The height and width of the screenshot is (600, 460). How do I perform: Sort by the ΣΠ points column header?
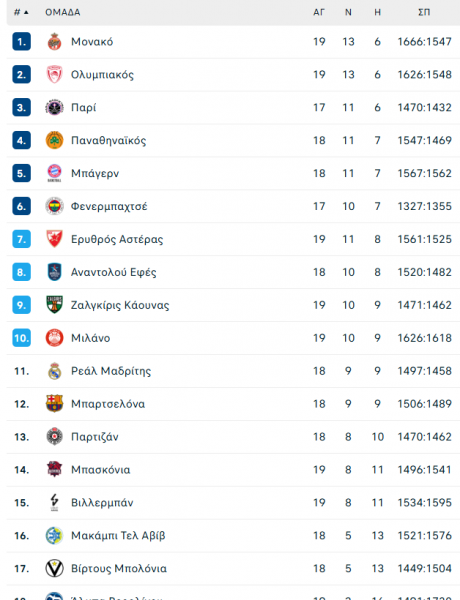coord(424,12)
